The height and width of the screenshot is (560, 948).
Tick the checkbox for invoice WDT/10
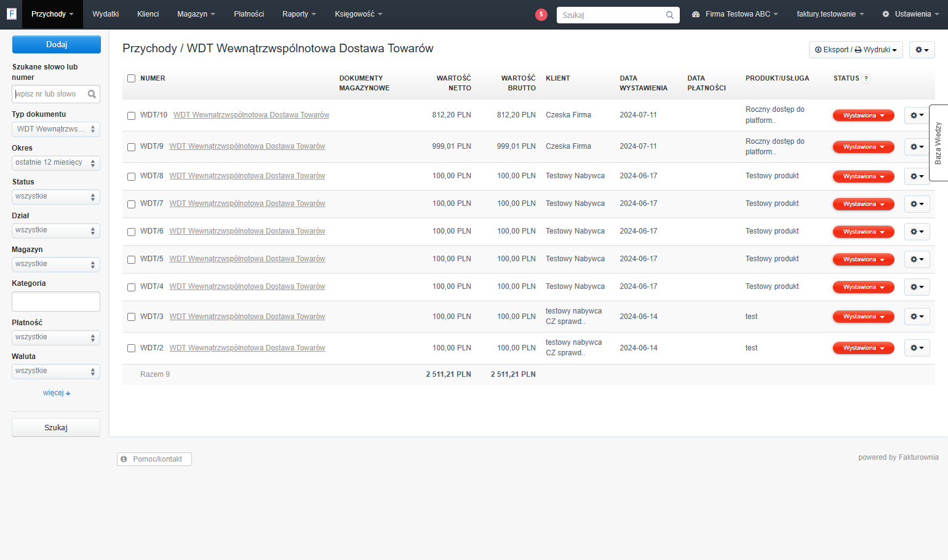[x=131, y=116]
